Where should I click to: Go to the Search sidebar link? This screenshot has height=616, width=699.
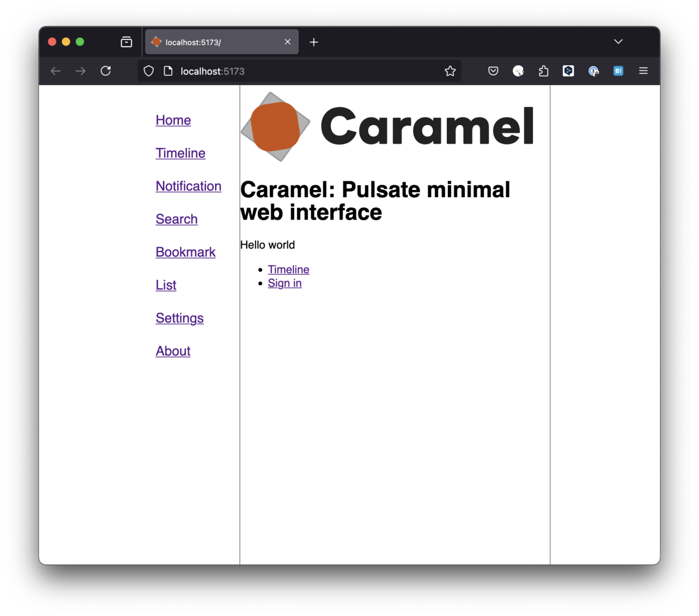176,219
